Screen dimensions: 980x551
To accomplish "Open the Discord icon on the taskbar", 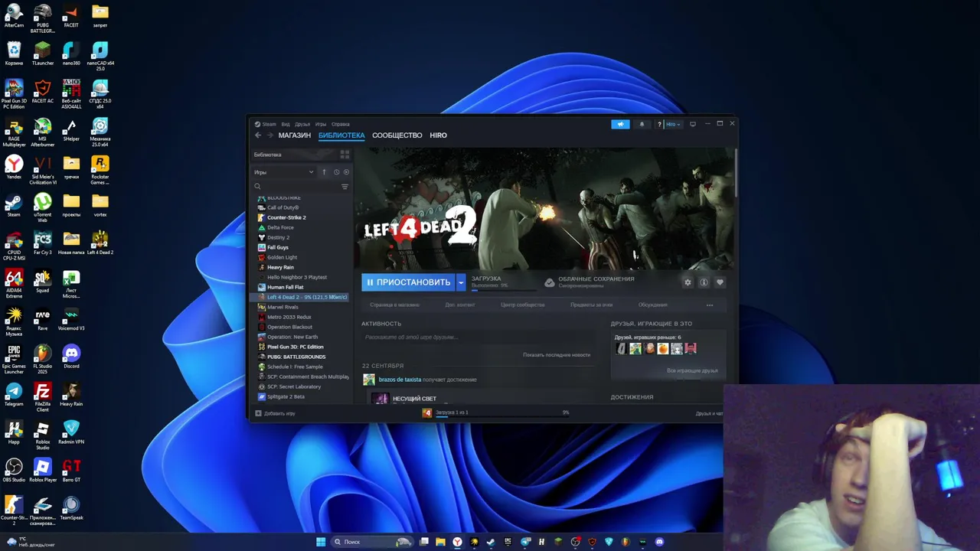I will pyautogui.click(x=659, y=542).
